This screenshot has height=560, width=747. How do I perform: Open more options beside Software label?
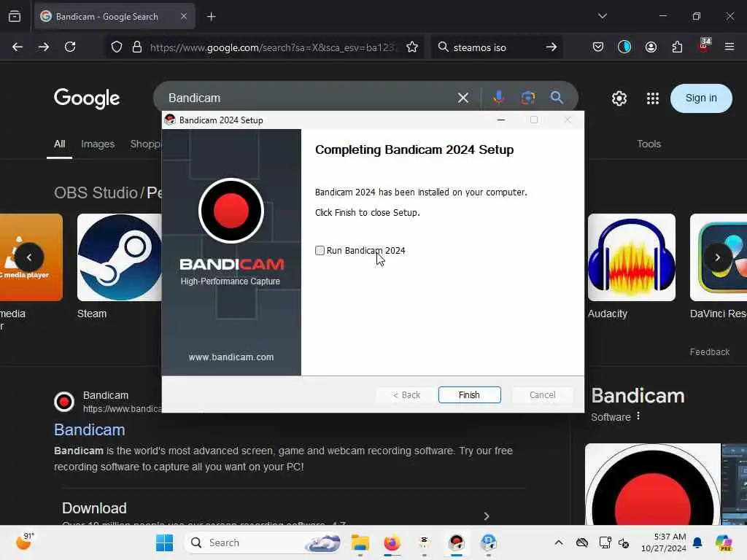tap(638, 416)
